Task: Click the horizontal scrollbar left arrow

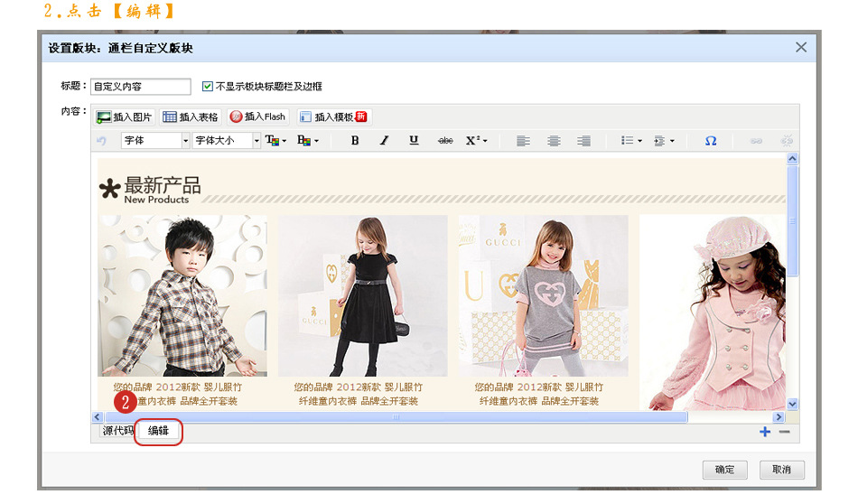Action: (97, 417)
